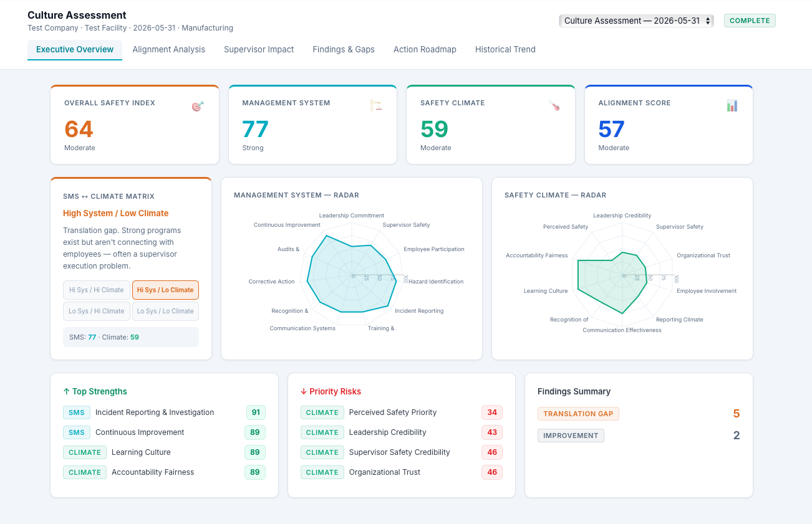This screenshot has height=524, width=812.
Task: Click the target icon on Overall Safety Index card
Action: click(x=198, y=107)
